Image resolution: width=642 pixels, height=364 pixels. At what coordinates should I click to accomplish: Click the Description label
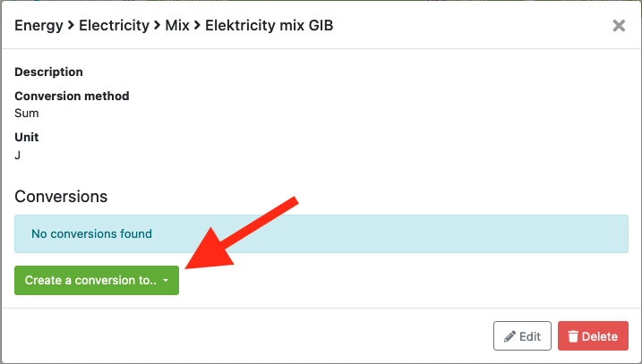[x=48, y=72]
